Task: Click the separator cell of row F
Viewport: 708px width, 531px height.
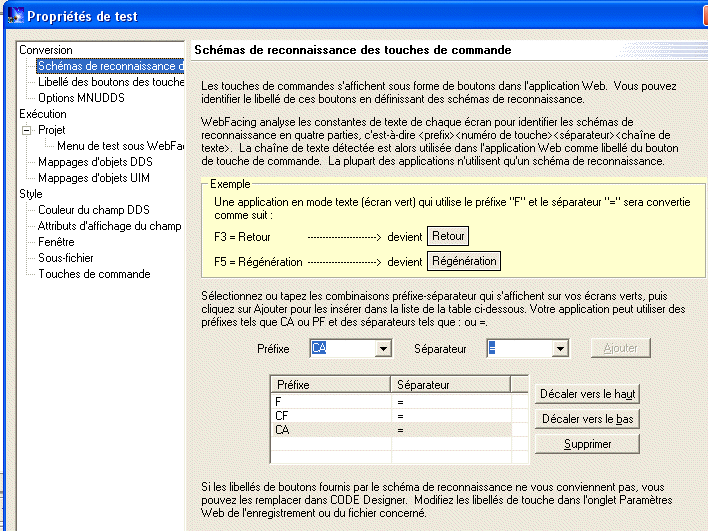Action: coord(451,401)
